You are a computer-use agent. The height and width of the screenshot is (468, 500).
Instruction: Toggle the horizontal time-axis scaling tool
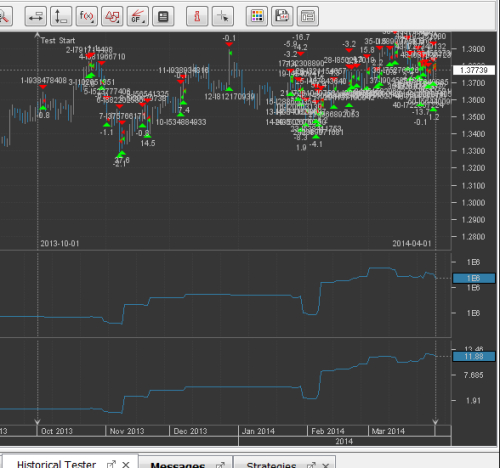point(36,16)
